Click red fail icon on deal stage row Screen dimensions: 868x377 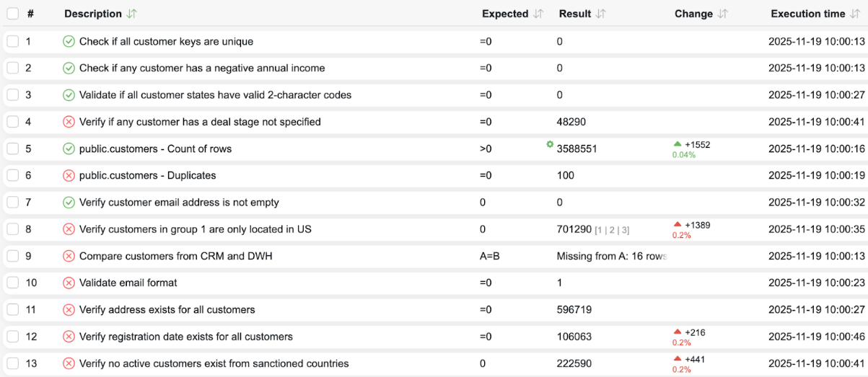click(x=69, y=122)
